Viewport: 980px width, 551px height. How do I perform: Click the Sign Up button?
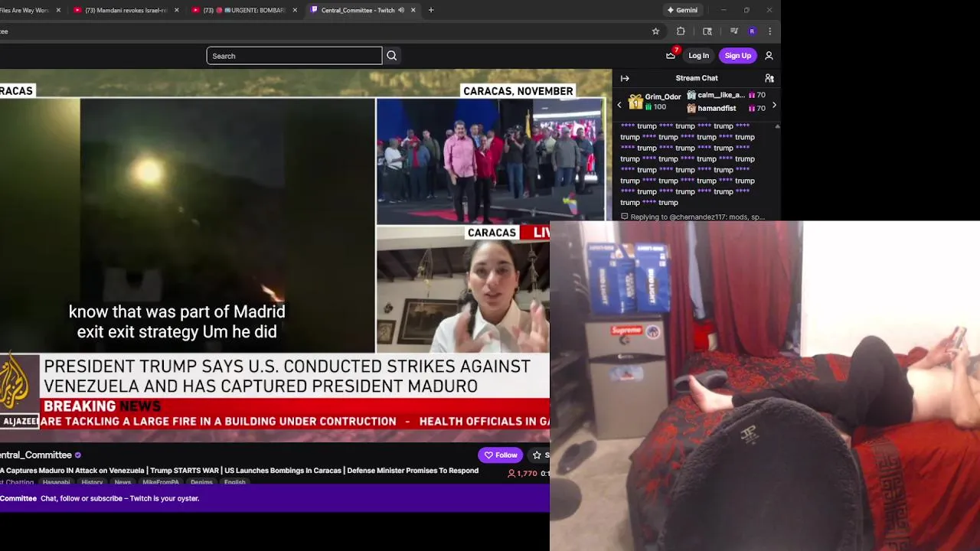pos(738,56)
